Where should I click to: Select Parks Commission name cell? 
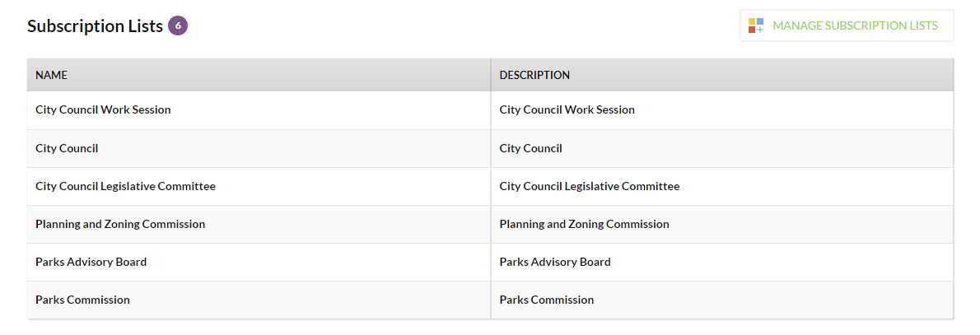click(x=259, y=300)
